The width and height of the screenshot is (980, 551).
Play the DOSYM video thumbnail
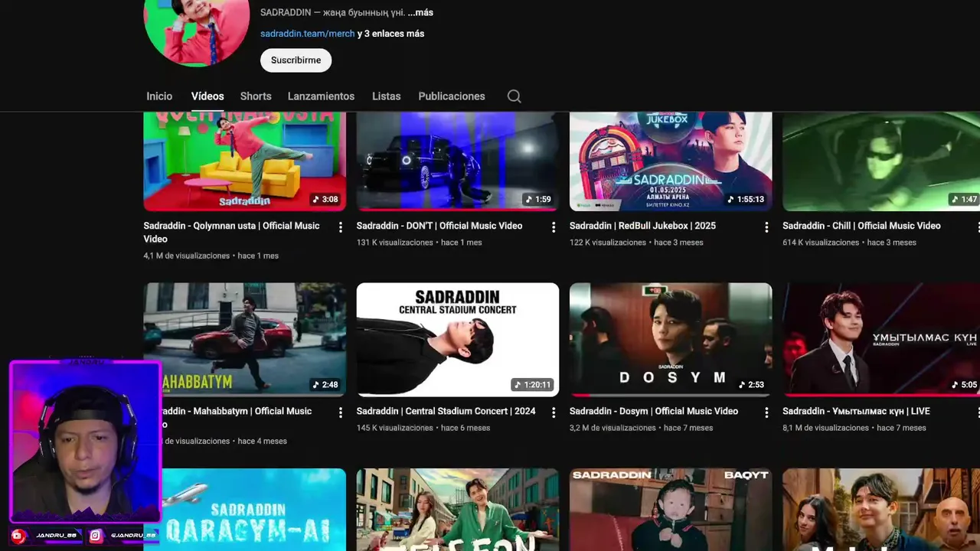(x=671, y=340)
